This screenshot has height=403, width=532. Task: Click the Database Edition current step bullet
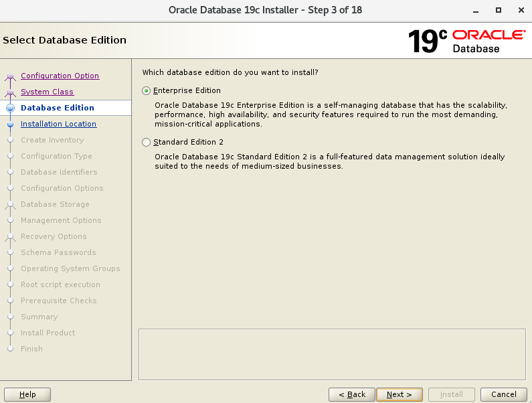coord(11,108)
